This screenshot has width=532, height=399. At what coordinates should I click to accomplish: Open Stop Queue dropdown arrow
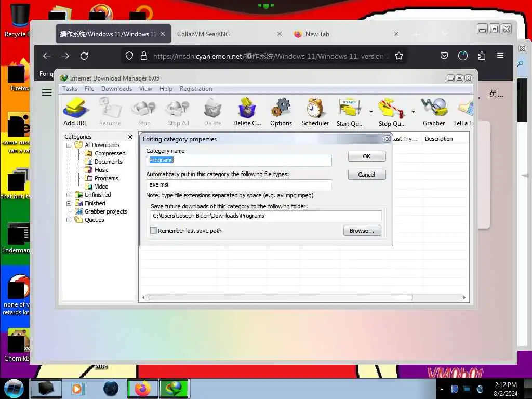click(x=413, y=112)
